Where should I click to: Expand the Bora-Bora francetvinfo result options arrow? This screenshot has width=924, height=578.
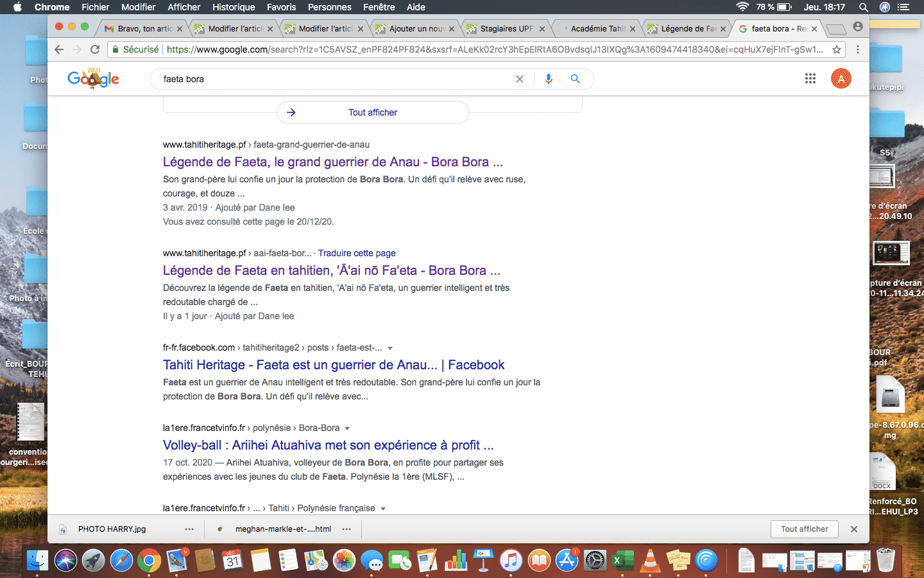[347, 428]
